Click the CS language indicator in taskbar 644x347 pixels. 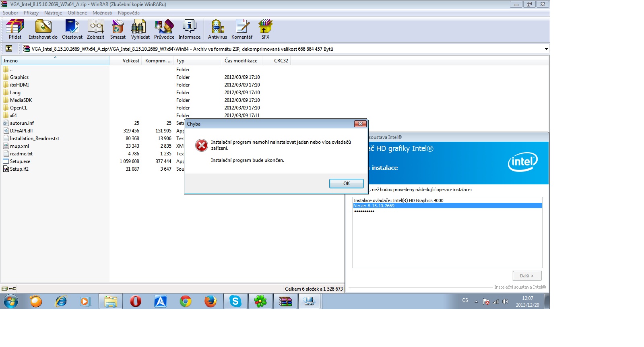(465, 300)
